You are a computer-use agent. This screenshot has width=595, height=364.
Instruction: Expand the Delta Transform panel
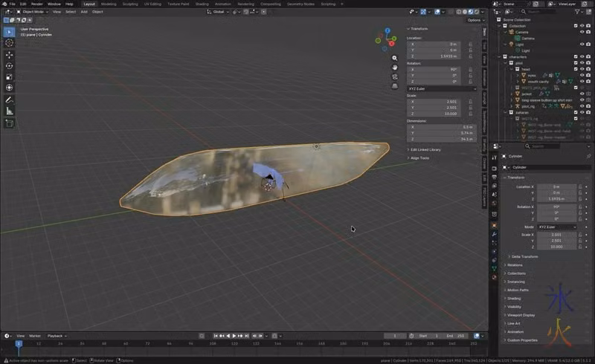(524, 257)
